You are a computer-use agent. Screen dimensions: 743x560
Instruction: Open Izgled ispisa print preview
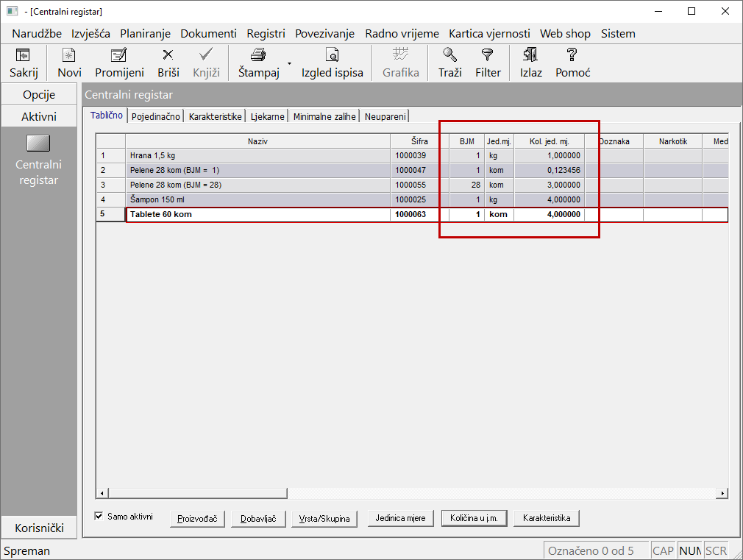click(x=332, y=56)
